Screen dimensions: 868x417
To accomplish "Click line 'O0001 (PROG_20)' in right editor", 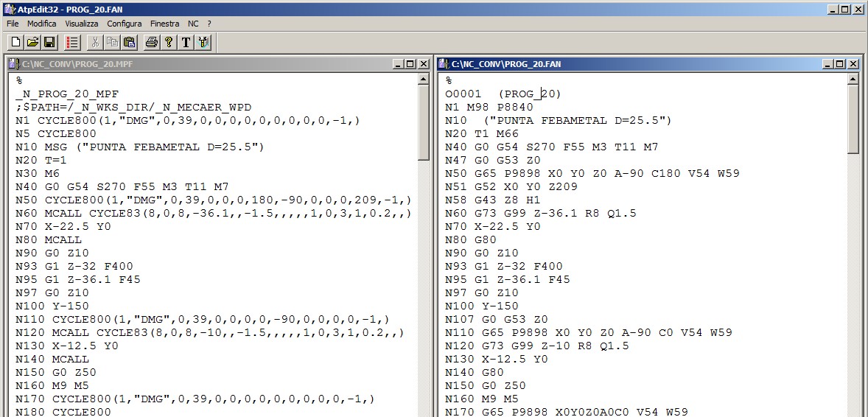I will pos(503,94).
